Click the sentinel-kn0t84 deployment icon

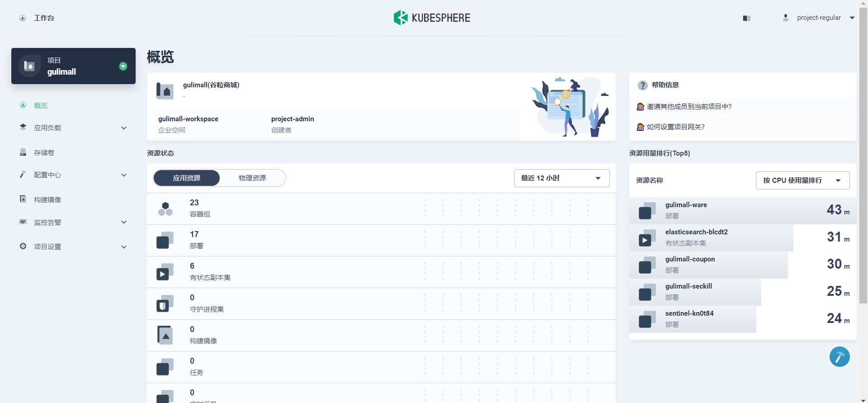pos(647,319)
